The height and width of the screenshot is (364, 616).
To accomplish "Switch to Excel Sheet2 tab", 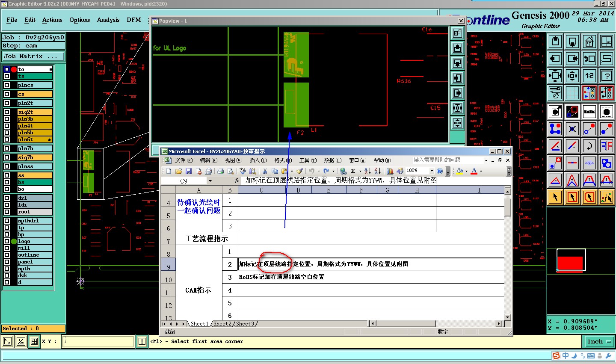I will click(x=222, y=324).
